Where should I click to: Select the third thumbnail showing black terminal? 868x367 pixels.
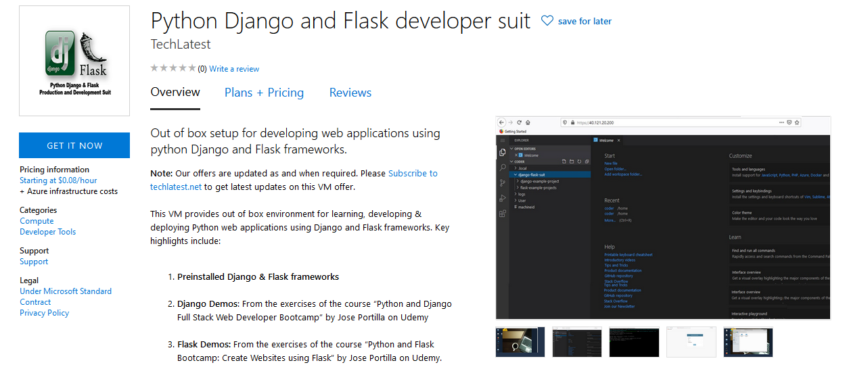(x=634, y=342)
